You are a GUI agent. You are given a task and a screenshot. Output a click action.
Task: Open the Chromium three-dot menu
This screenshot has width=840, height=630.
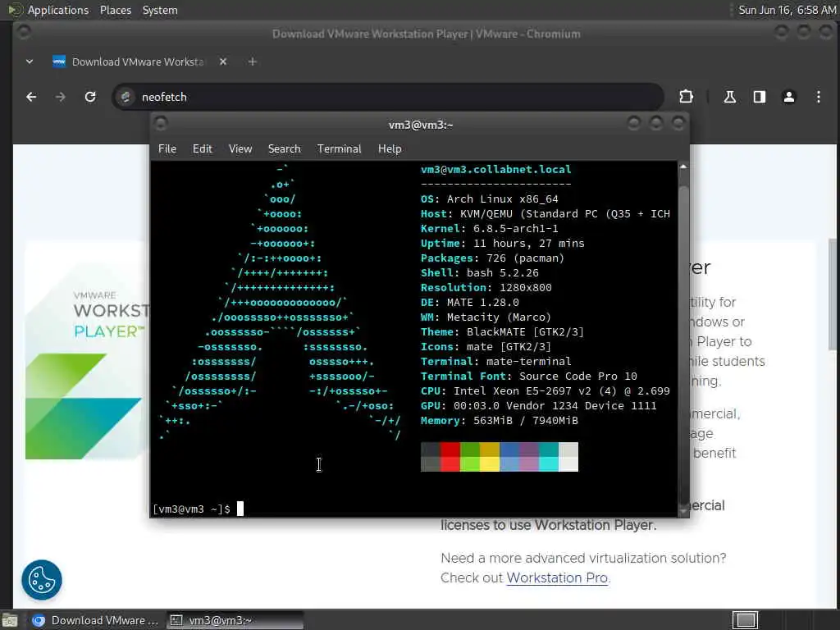click(x=818, y=97)
